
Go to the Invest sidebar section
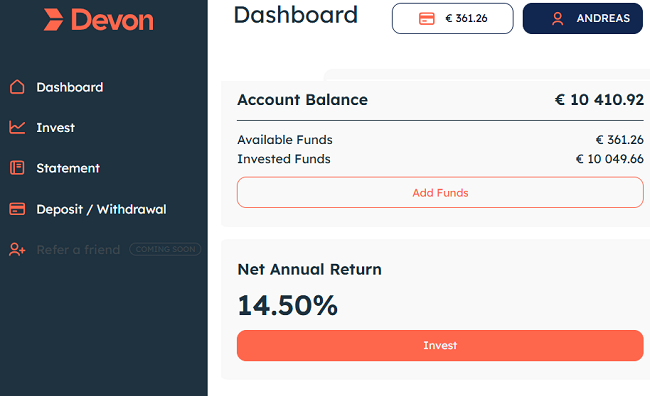click(x=56, y=128)
